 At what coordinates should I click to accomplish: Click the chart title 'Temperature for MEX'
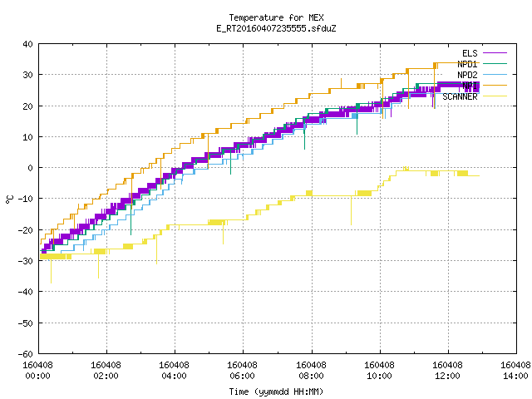click(x=276, y=17)
